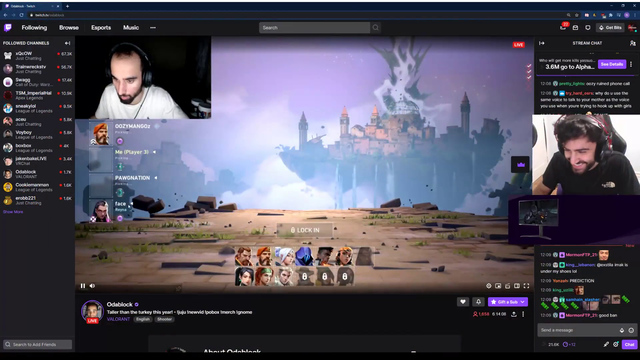
Task: Open notifications inbox with red badge
Action: [563, 27]
